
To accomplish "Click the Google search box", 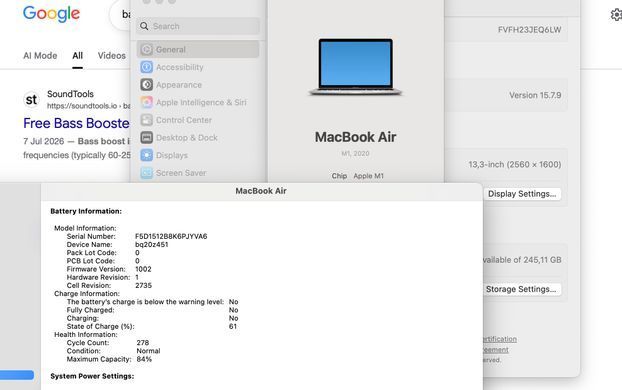I will (120, 14).
